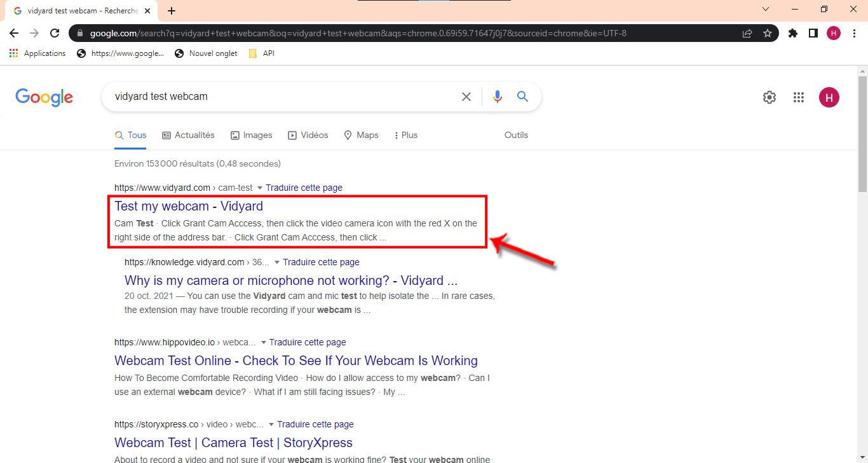Expand dropdown arrow beside hippovideo.io
The image size is (868, 463).
pos(263,342)
